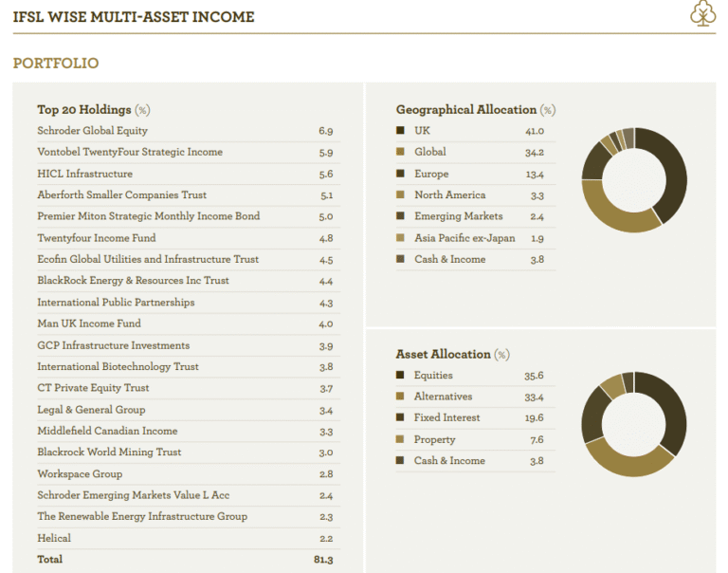Click the 7.6 value for Property
The width and height of the screenshot is (728, 573).
pyautogui.click(x=537, y=439)
